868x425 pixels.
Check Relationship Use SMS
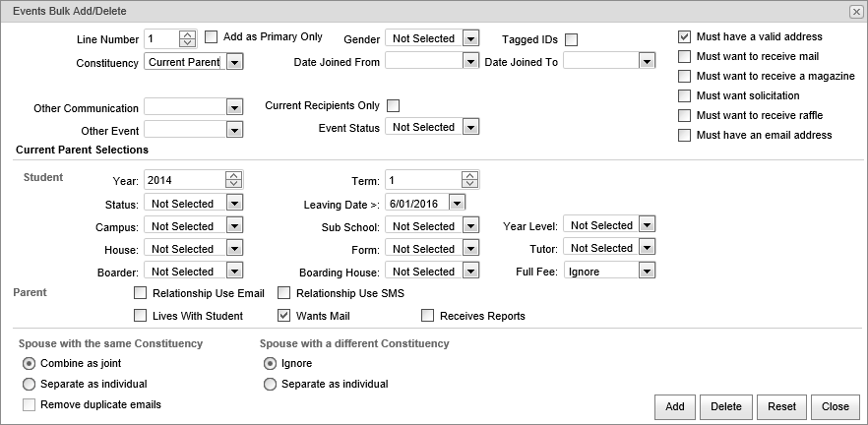(284, 293)
